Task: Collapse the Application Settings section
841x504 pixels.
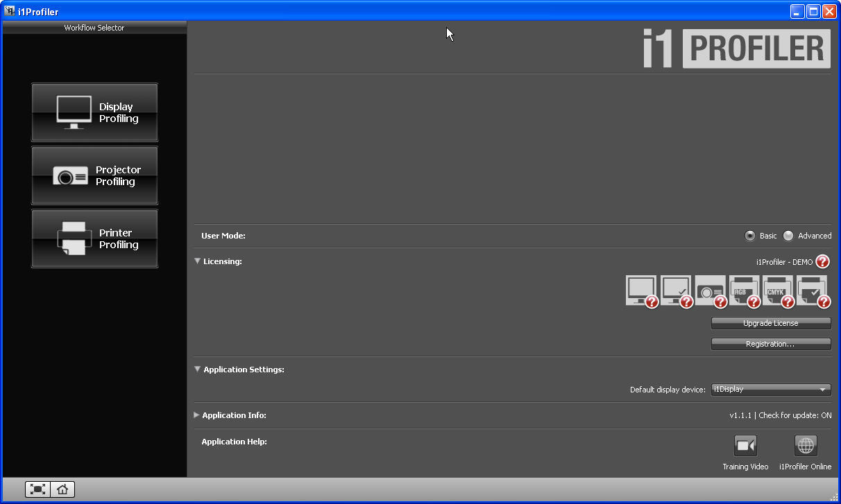Action: [197, 370]
